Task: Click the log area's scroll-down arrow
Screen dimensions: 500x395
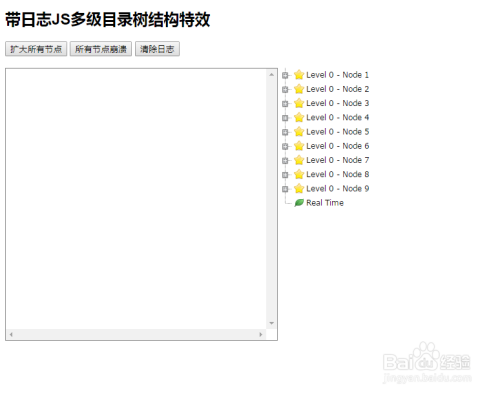Action: coord(272,323)
